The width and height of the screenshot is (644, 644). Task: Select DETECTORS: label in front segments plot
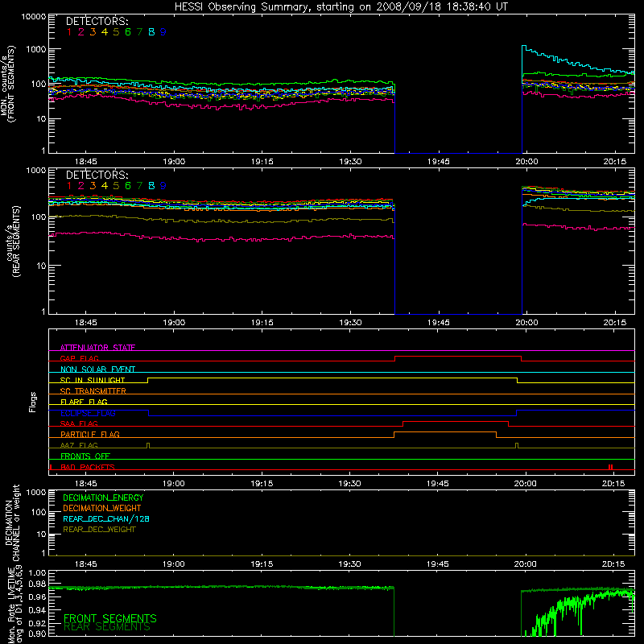[97, 21]
